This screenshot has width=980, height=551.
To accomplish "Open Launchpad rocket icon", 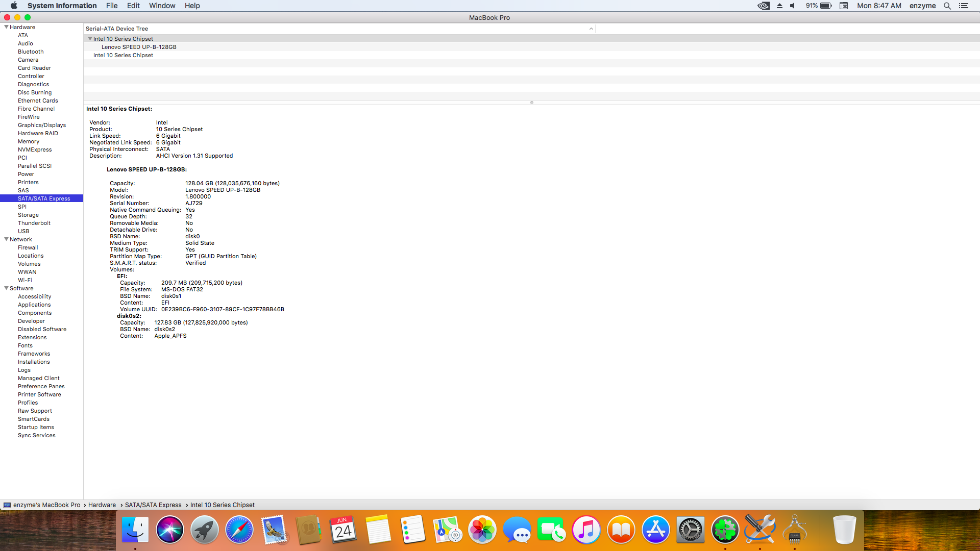I will pyautogui.click(x=204, y=530).
